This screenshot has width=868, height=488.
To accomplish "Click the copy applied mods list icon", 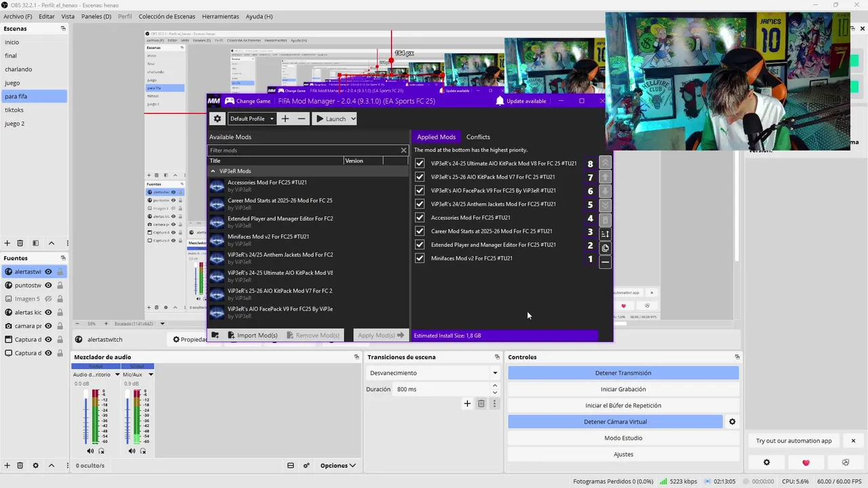I will pyautogui.click(x=606, y=248).
